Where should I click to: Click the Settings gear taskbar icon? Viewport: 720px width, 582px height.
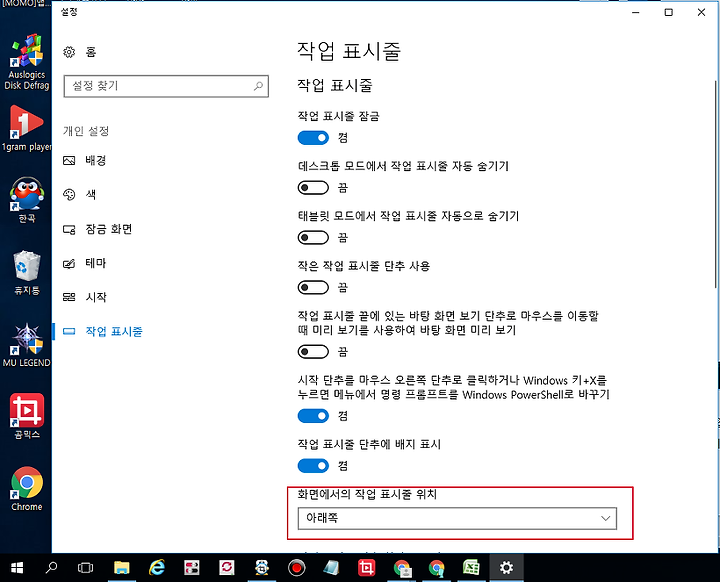pos(506,568)
